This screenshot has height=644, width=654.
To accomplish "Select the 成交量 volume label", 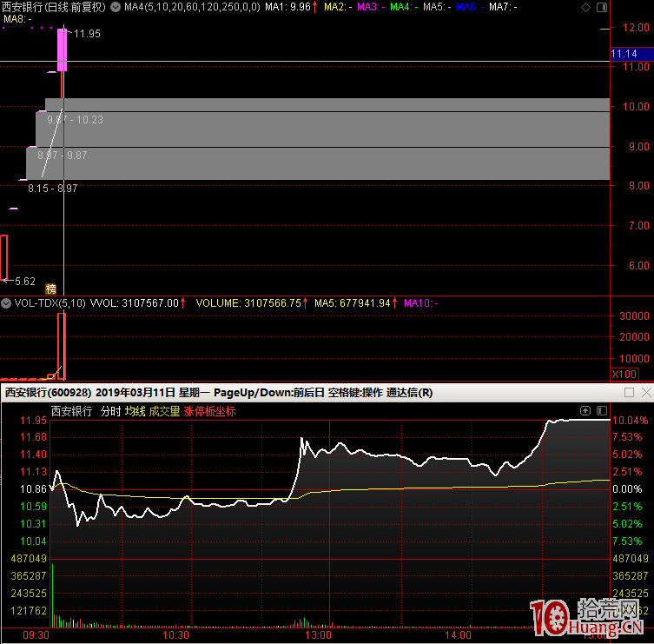I will tap(164, 412).
